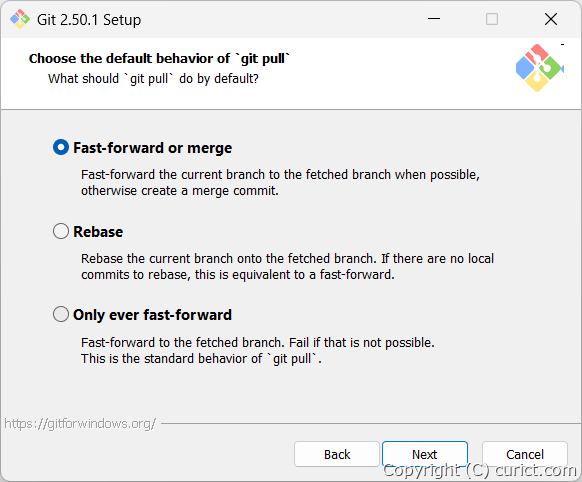Open the gitforwindows.org link
The width and height of the screenshot is (582, 482).
(80, 423)
